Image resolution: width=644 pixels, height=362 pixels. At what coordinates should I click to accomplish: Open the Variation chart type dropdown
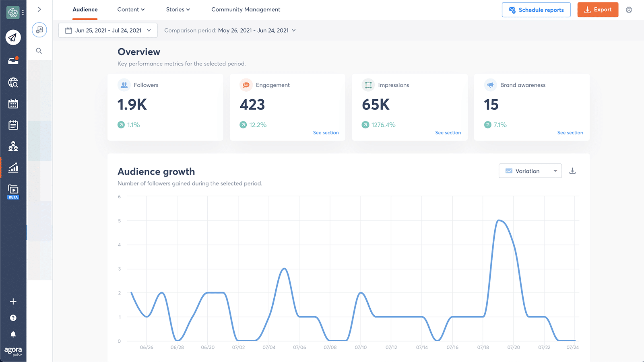coord(530,171)
